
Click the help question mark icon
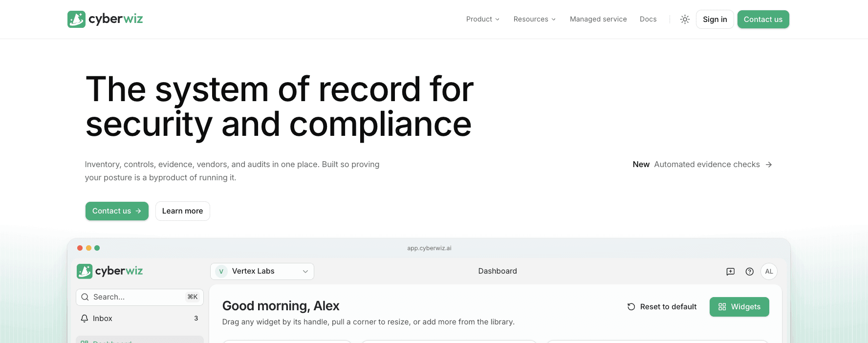[x=749, y=272]
